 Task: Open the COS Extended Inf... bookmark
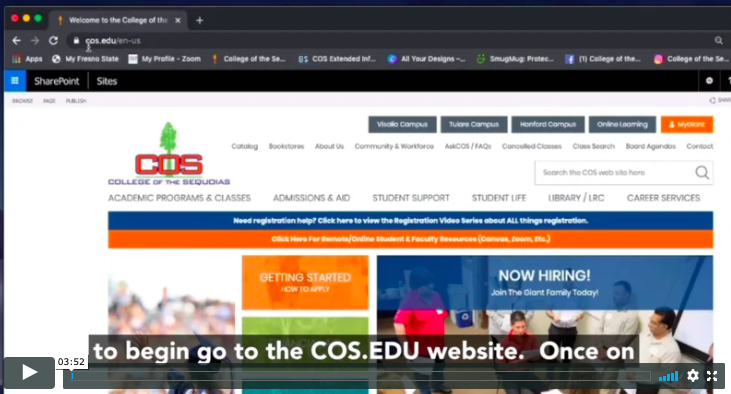337,59
